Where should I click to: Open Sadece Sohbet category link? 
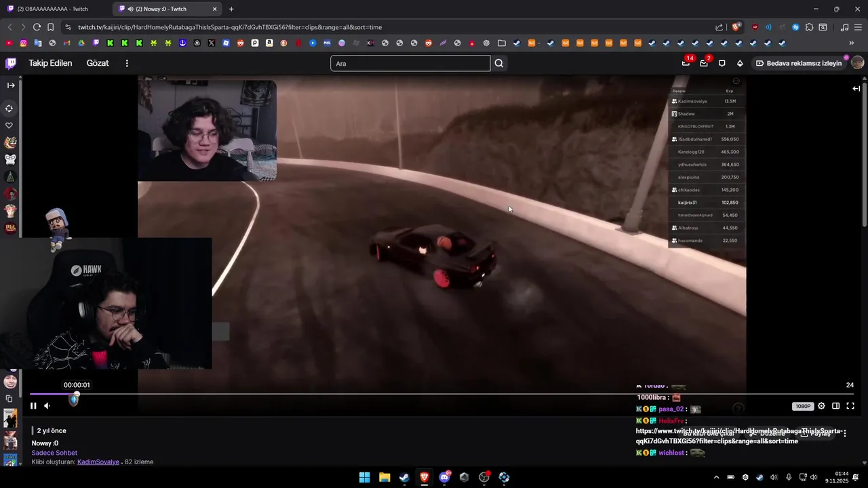click(54, 453)
